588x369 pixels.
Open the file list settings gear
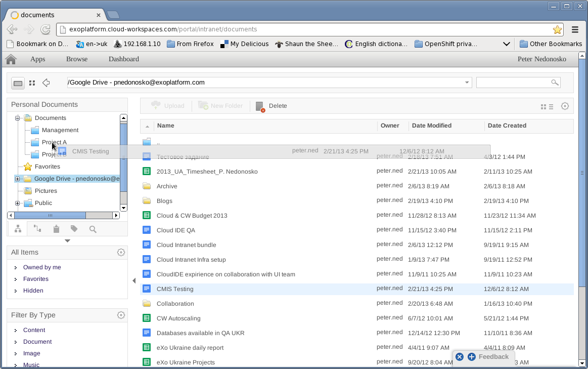[565, 106]
